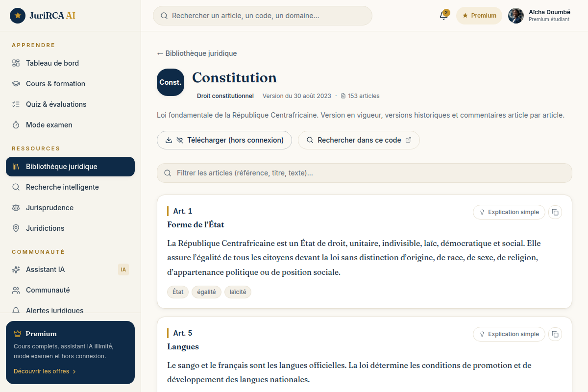Click the Communauté people icon

point(16,290)
